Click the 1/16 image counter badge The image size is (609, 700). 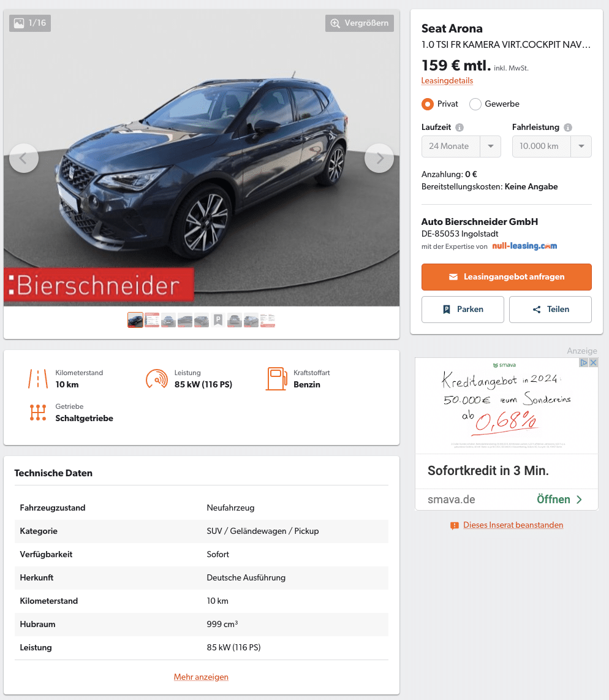click(30, 23)
